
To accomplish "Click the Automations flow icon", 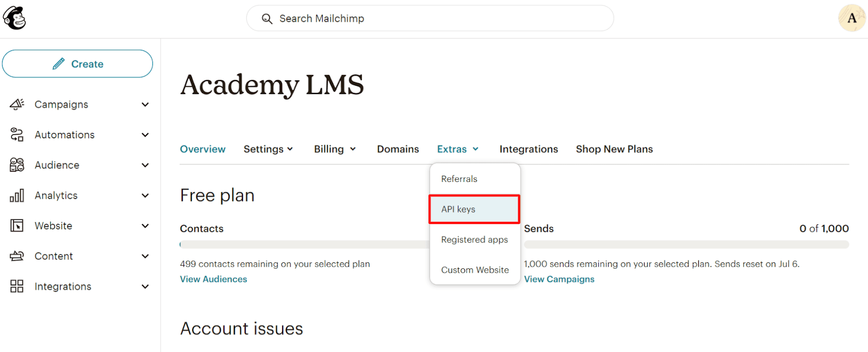I will (x=17, y=135).
